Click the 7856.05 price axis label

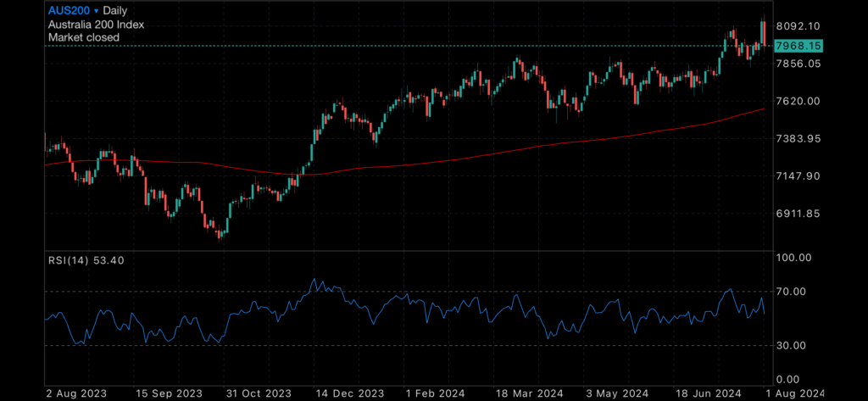[x=800, y=64]
